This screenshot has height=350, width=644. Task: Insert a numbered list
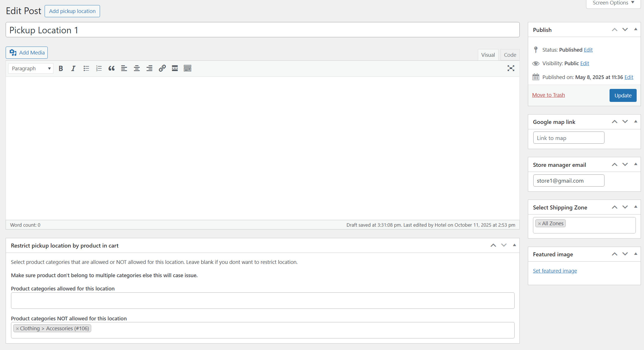99,68
